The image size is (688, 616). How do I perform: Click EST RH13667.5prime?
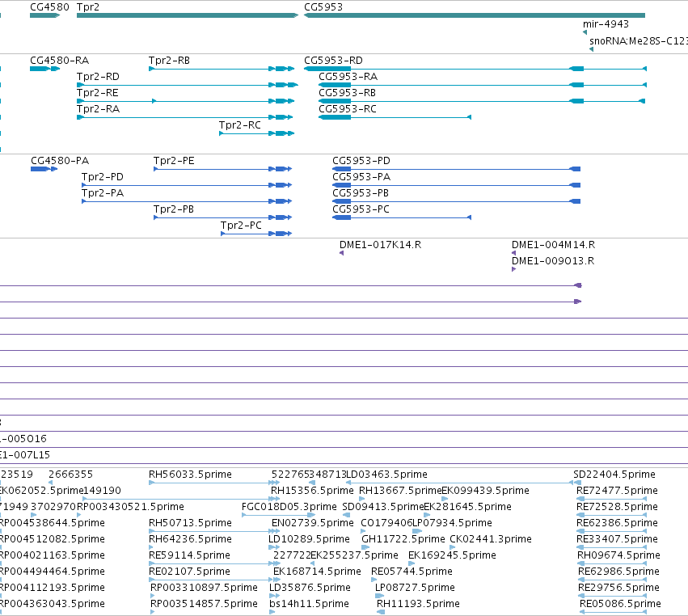[x=400, y=491]
